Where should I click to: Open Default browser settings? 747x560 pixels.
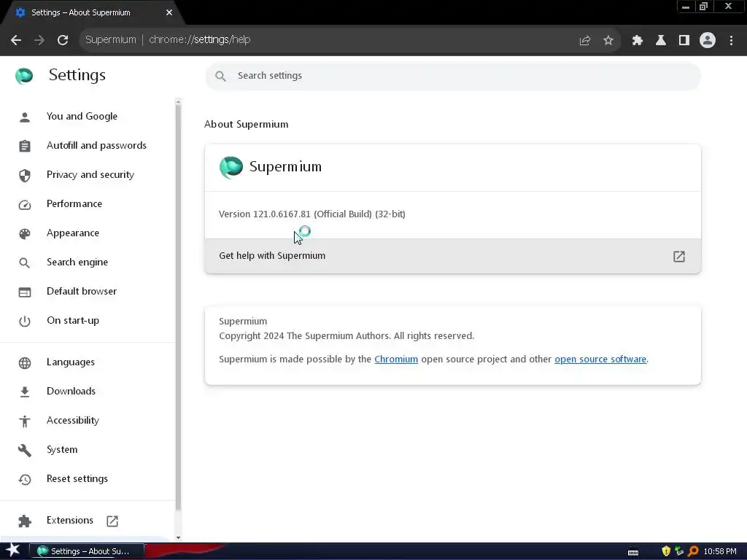(x=82, y=291)
